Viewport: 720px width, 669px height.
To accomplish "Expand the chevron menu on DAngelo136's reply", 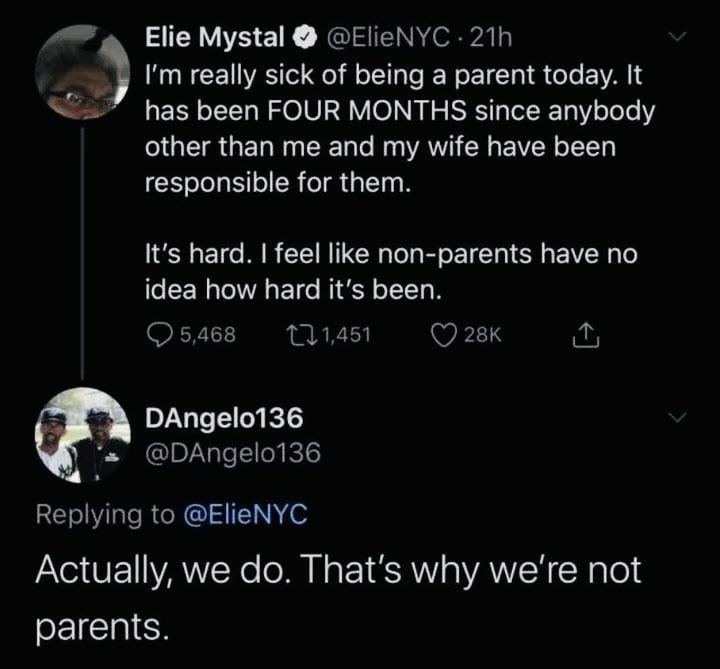I will pyautogui.click(x=679, y=416).
